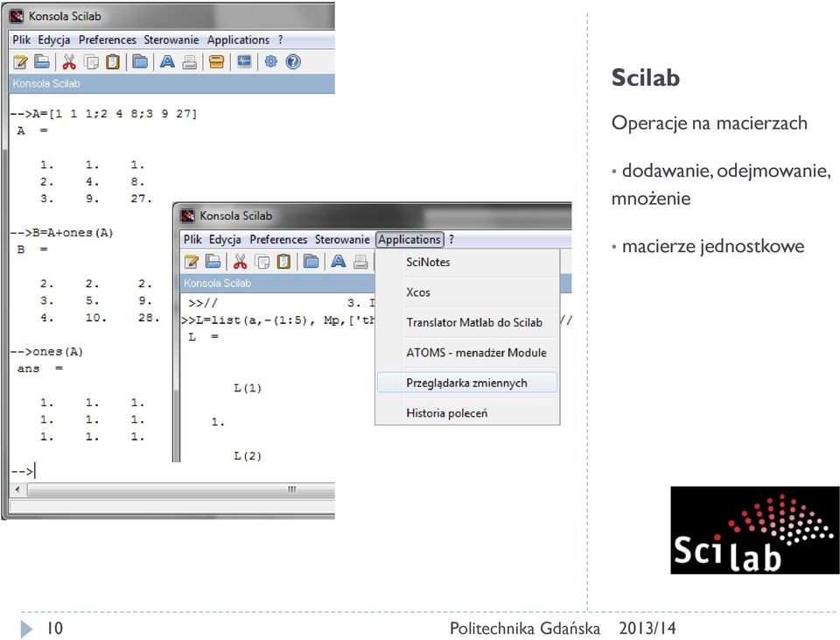Open Edycja menu in front console
The image size is (840, 640).
(225, 239)
